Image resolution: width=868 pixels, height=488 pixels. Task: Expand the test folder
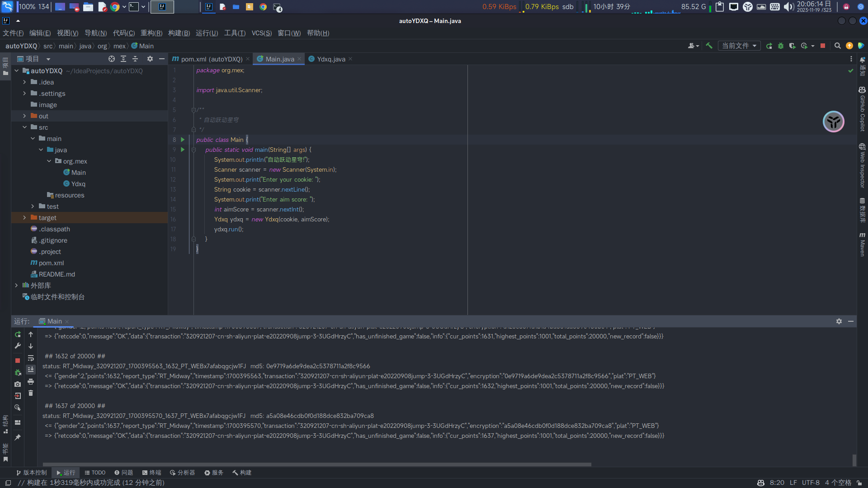coord(33,206)
